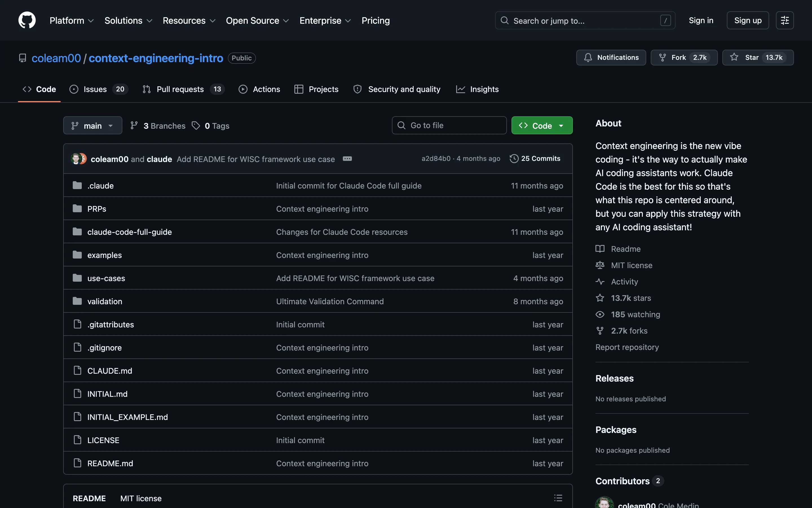Click the Notifications bell button
Screen dimensions: 812x508
pyautogui.click(x=611, y=58)
